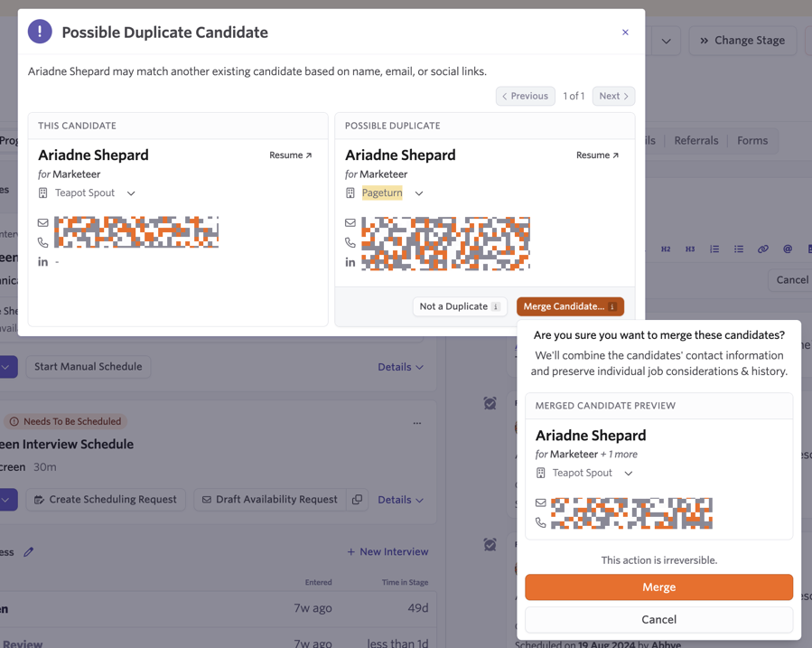
Task: Insert bulleted list in editor
Action: pyautogui.click(x=739, y=249)
